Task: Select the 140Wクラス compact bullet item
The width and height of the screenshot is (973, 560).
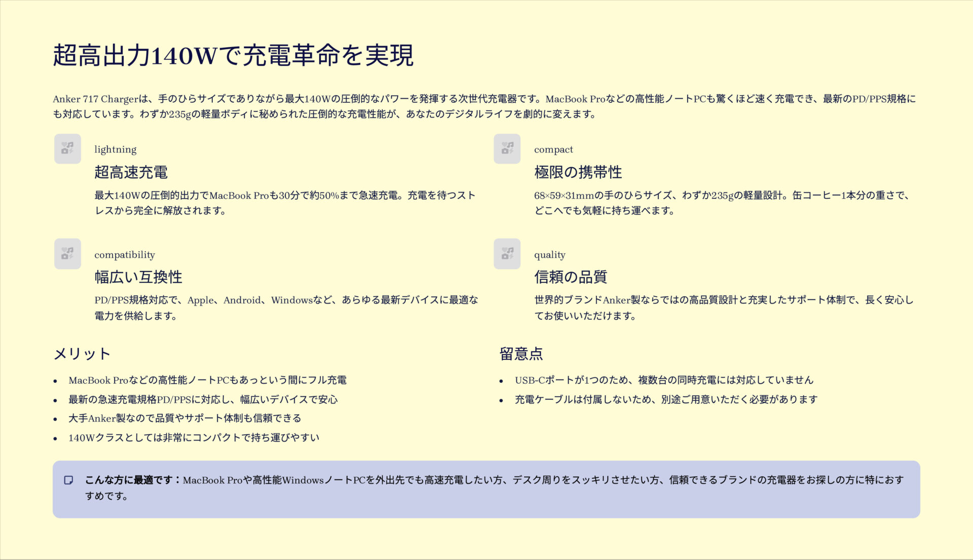Action: [x=194, y=437]
